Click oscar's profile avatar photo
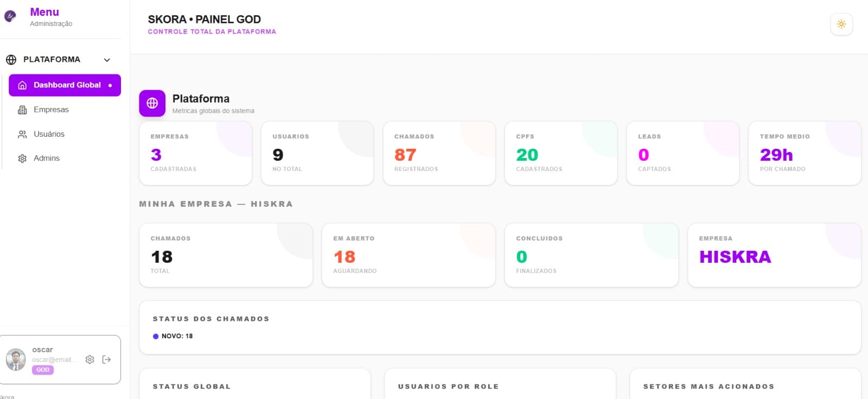 click(x=16, y=359)
